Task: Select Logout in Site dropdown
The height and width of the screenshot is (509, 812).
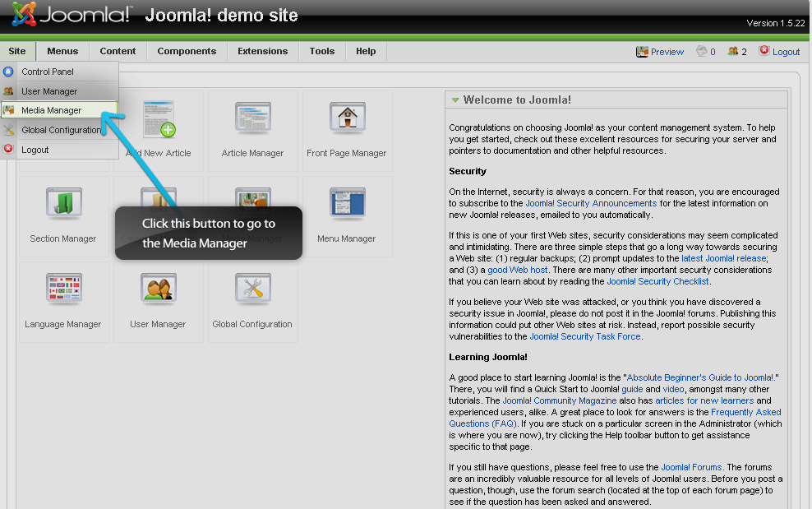Action: coord(59,150)
